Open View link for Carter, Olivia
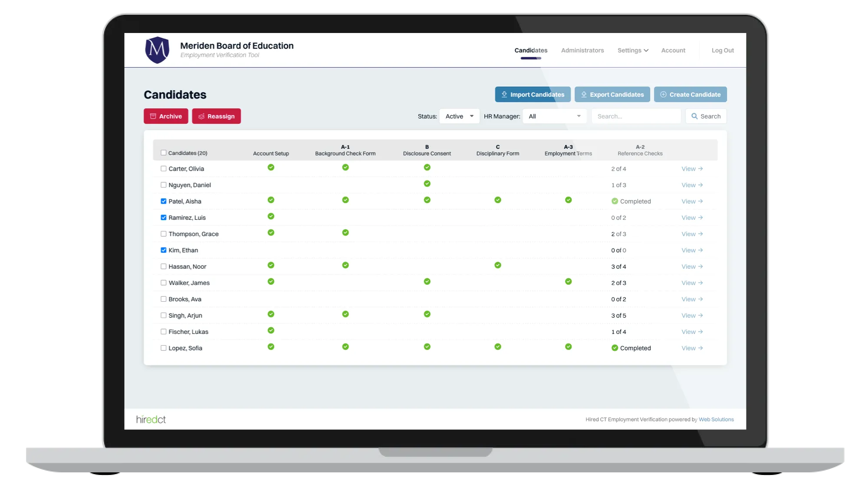Image resolution: width=868 pixels, height=488 pixels. 692,169
